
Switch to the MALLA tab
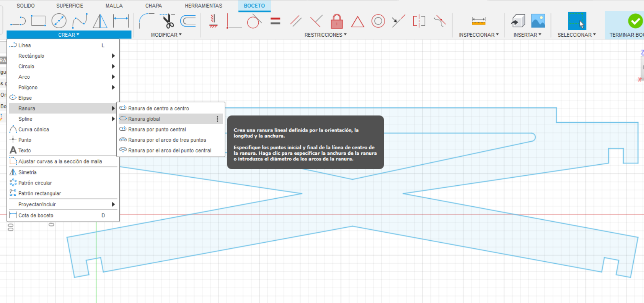tap(114, 6)
